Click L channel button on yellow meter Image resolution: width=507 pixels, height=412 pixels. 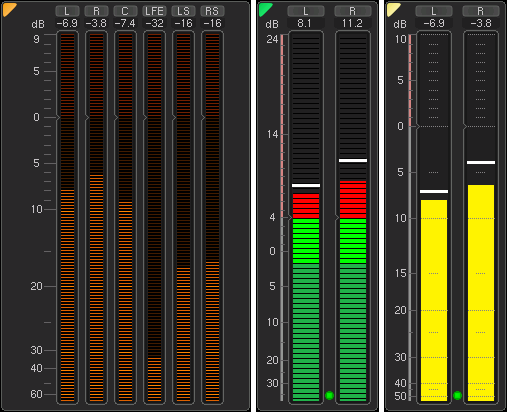coord(434,11)
